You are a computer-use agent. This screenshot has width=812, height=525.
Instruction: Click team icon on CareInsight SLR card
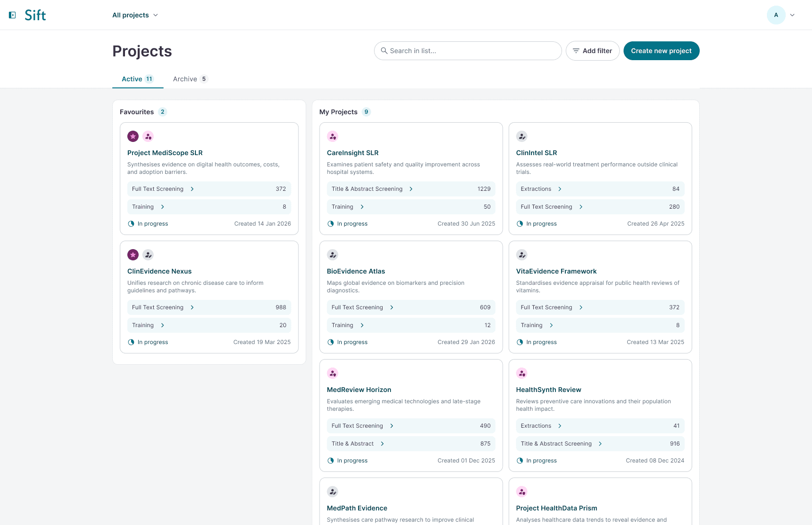coord(333,136)
